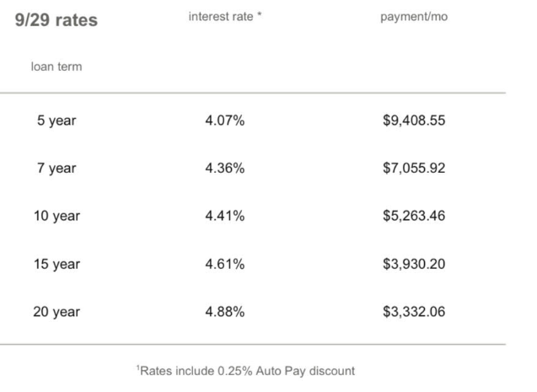Screen dimensions: 537x392
Task: Select the 7 year loan term
Action: click(x=56, y=169)
